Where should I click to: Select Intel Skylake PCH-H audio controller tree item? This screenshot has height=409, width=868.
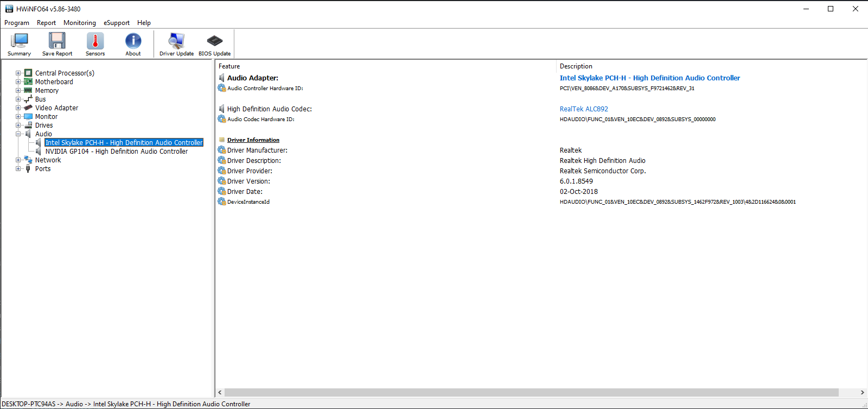(124, 142)
